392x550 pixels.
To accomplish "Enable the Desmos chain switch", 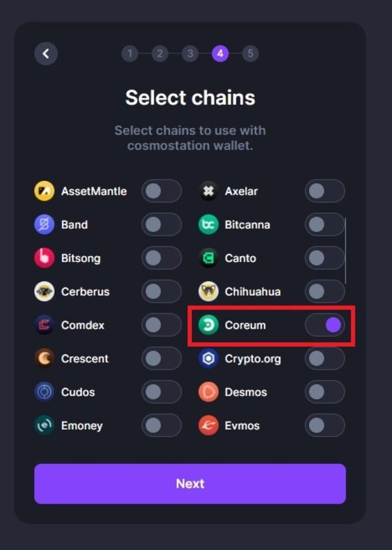I will tap(325, 392).
